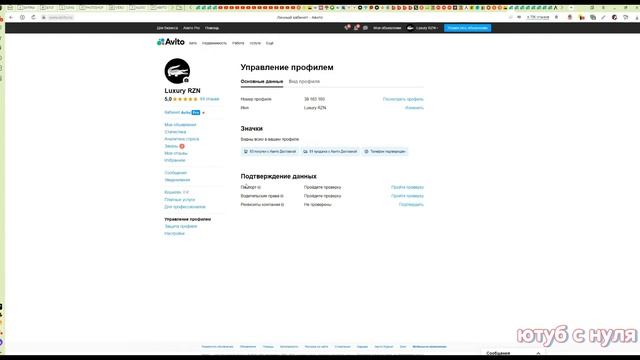Viewport: 640px width, 360px height.
Task: Click purchases with Авито Доставка badge
Action: 269,151
